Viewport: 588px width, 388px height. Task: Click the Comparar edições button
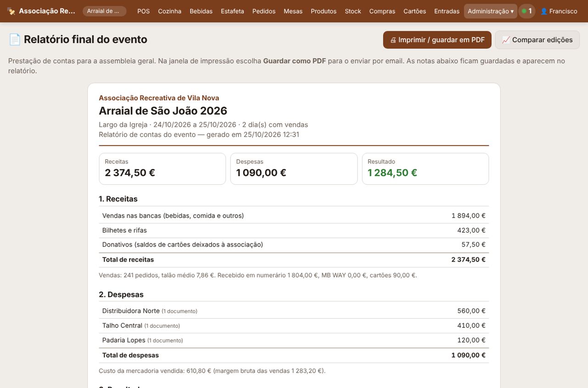(537, 40)
